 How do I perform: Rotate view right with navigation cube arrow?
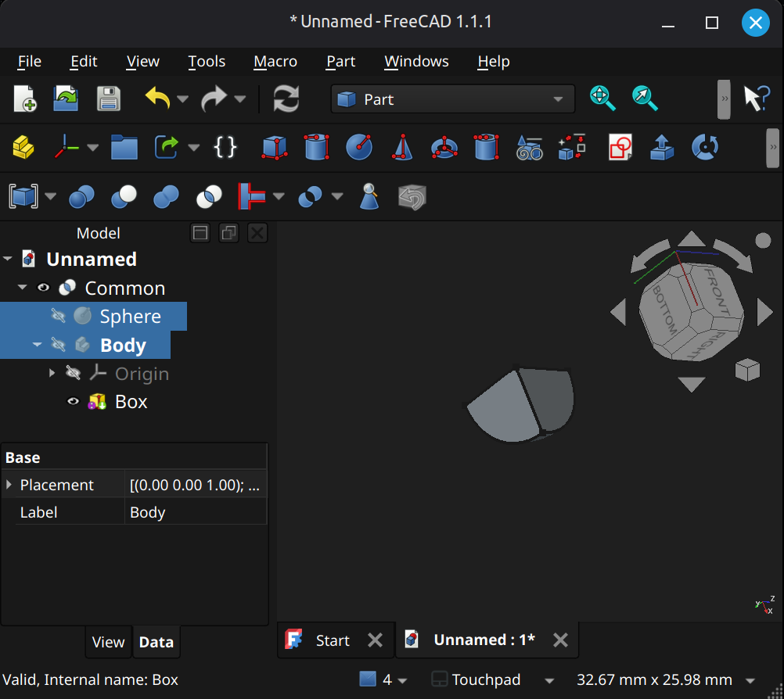click(x=764, y=312)
